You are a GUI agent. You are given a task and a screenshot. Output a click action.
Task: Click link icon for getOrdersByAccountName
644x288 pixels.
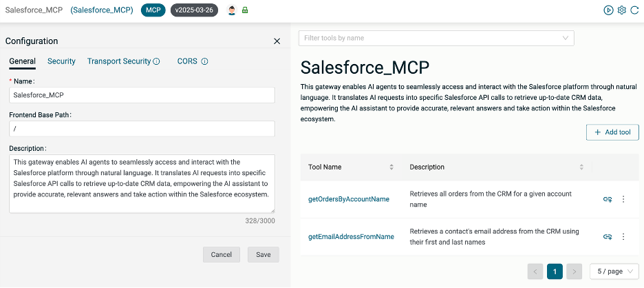click(x=608, y=199)
